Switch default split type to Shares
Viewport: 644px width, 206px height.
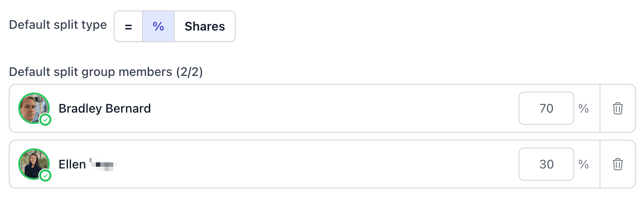click(x=205, y=26)
